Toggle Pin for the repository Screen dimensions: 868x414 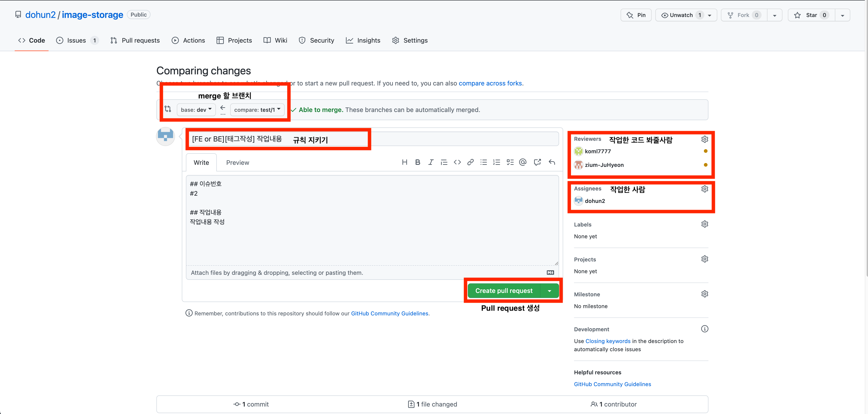pyautogui.click(x=636, y=15)
